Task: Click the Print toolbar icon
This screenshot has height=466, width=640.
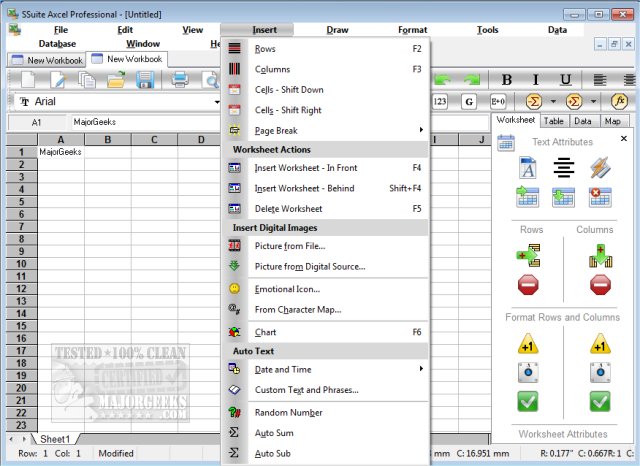Action: (180, 80)
